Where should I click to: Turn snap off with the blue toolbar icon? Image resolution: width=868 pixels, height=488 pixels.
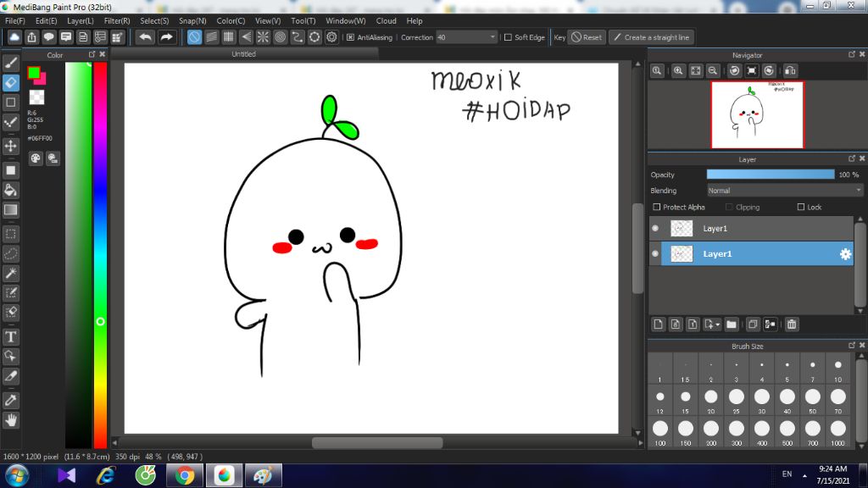point(194,37)
